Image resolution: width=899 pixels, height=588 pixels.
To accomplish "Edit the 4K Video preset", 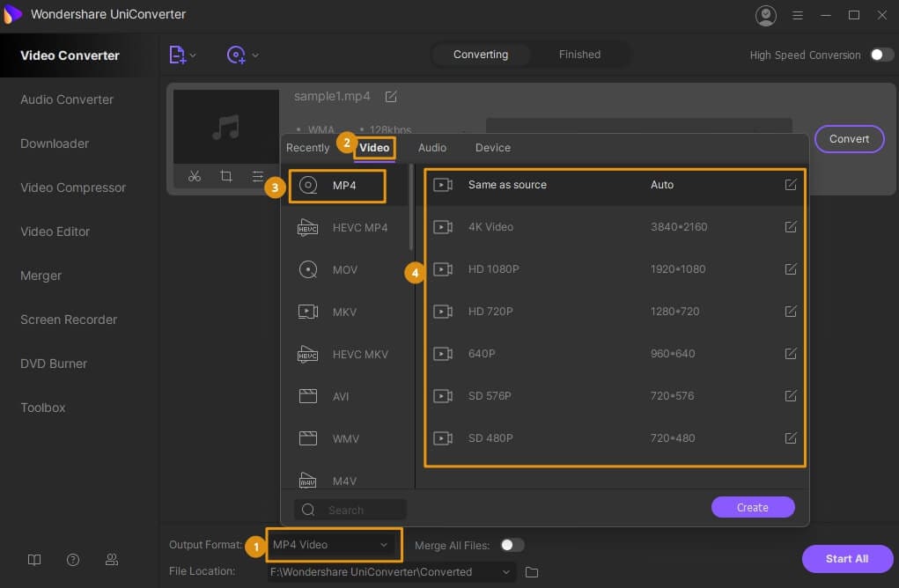I will point(791,227).
